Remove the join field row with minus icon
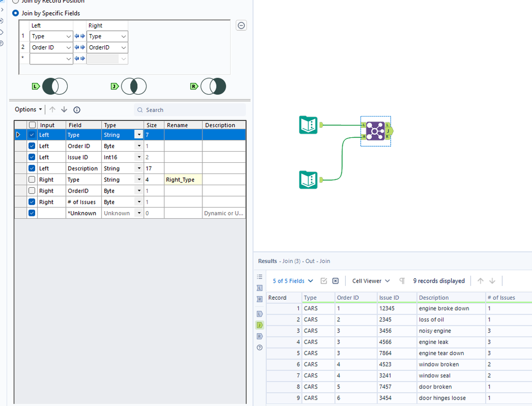The image size is (532, 406). [x=241, y=26]
